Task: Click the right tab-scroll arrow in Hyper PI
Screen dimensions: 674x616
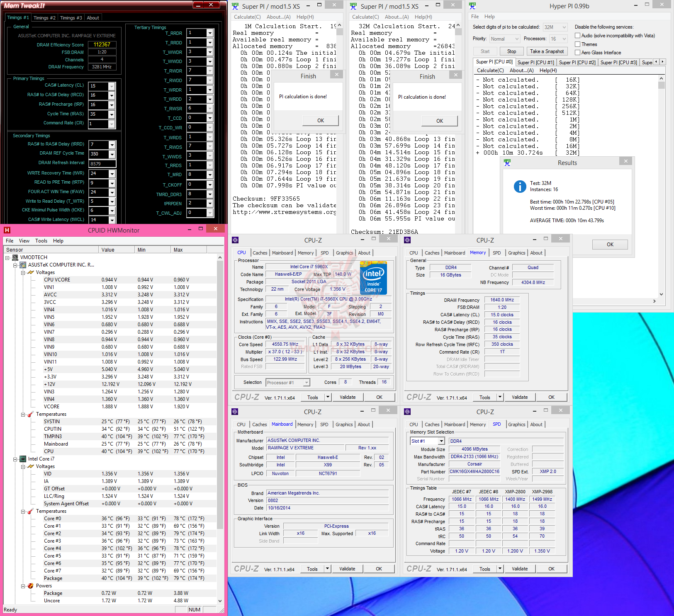Action: (662, 62)
